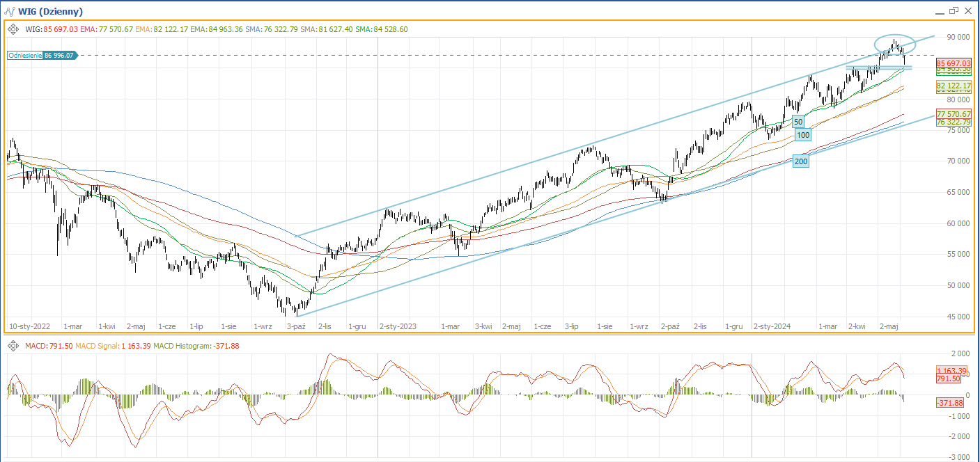Close the WIG (Dzienny) chart window
The height and width of the screenshot is (462, 980).
969,10
